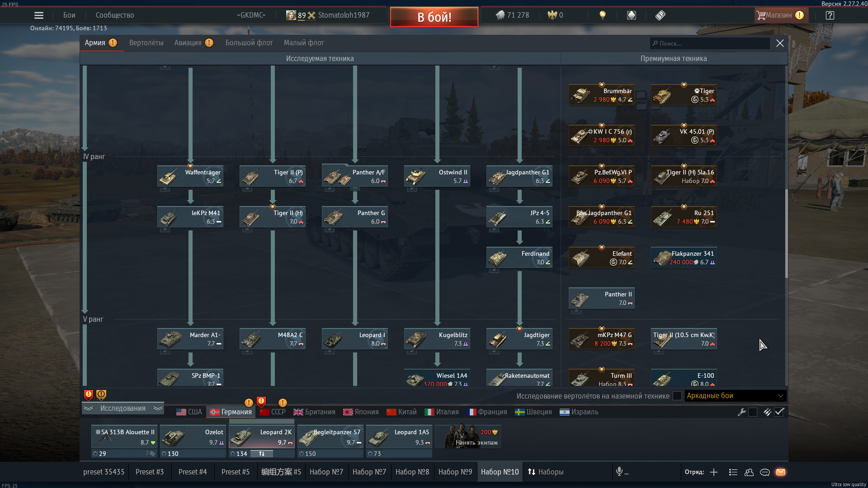868x488 pixels.
Task: Select the Ozelot crew slot
Action: [x=193, y=436]
